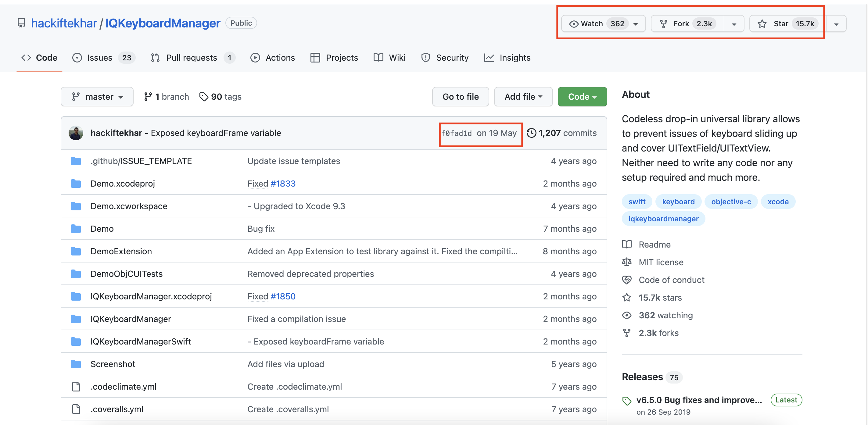Click the 'Add files via upload' commit message
The height and width of the screenshot is (425, 868).
pos(286,364)
